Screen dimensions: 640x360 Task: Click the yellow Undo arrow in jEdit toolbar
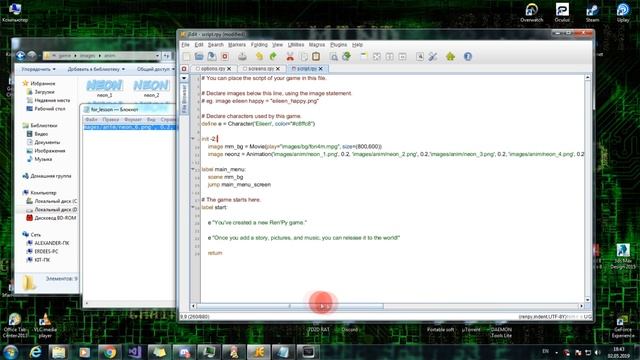(x=260, y=57)
